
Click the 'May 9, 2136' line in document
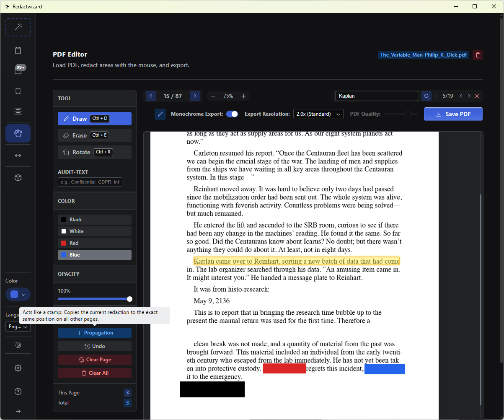point(212,301)
